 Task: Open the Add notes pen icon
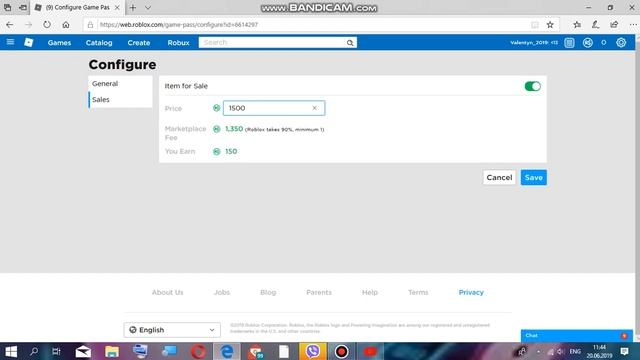(x=596, y=24)
